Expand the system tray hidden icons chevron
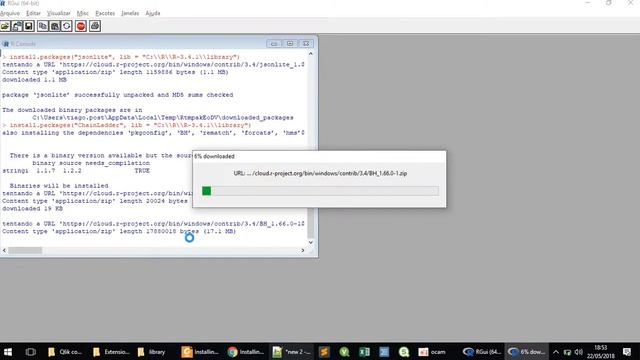The height and width of the screenshot is (360, 640). click(556, 351)
